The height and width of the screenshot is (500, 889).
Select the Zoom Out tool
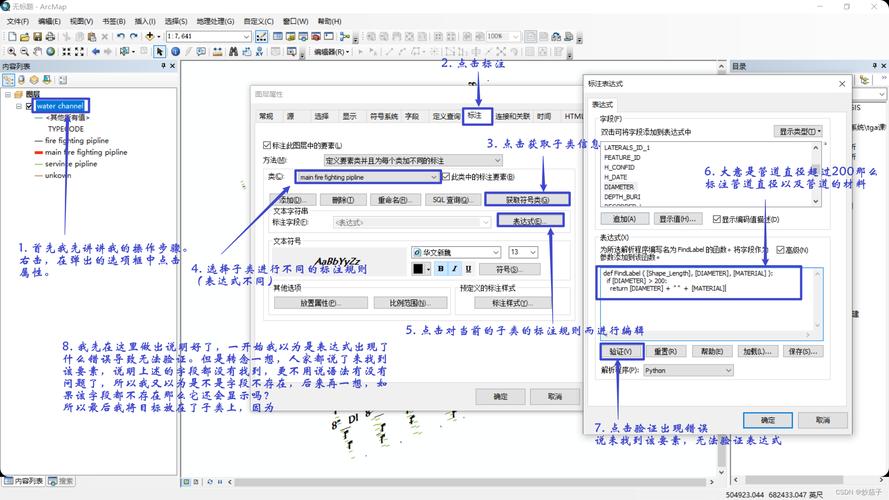(24, 52)
